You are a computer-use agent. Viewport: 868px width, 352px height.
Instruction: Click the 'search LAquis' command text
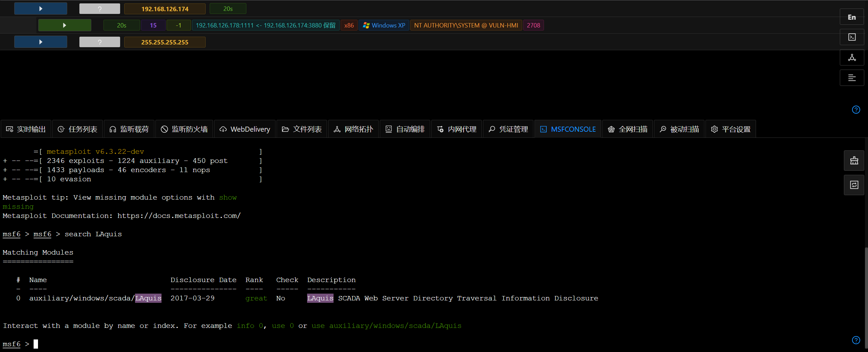93,234
